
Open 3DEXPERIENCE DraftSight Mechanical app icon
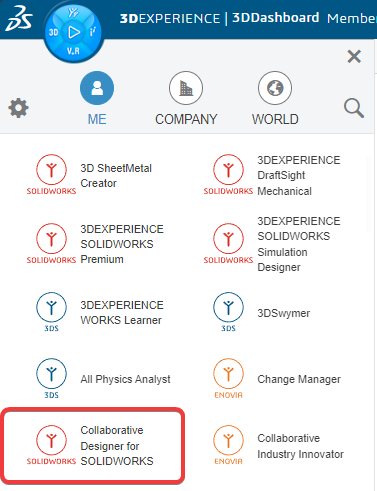coord(228,174)
